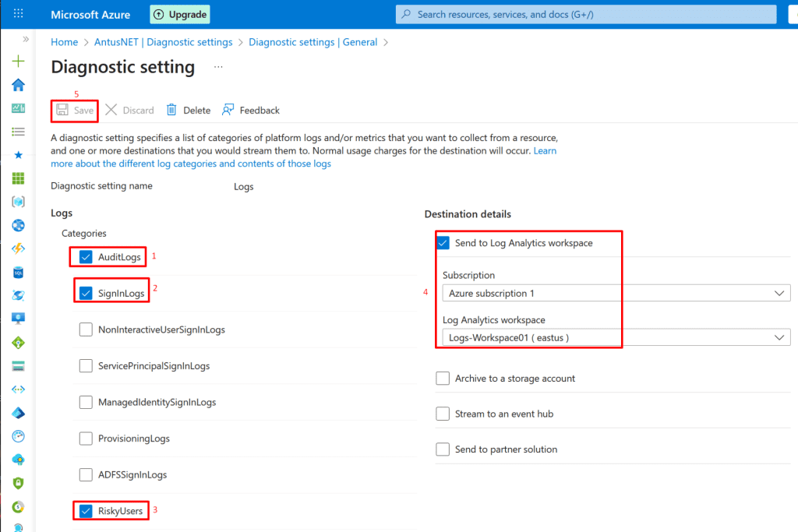Tick the Stream to an event hub checkbox
The image size is (798, 532).
(x=443, y=414)
